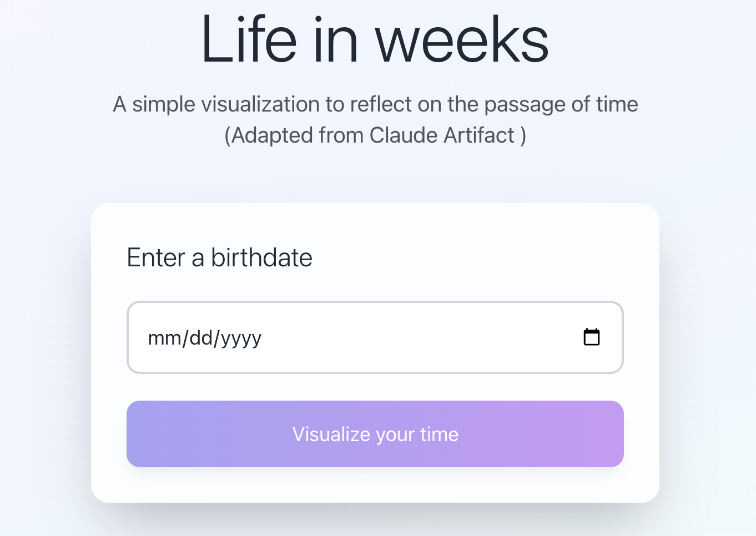Select the yyyy year segment

tap(241, 338)
